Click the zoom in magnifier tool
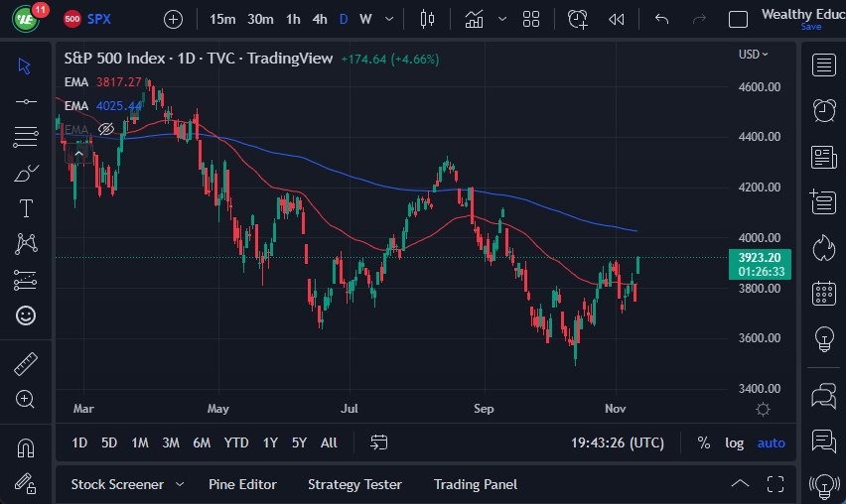This screenshot has height=504, width=846. pyautogui.click(x=26, y=399)
